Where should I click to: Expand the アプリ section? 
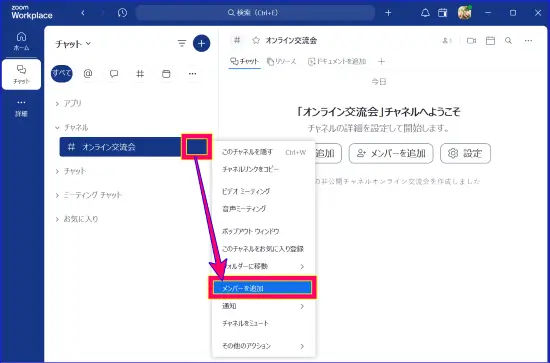pos(68,103)
